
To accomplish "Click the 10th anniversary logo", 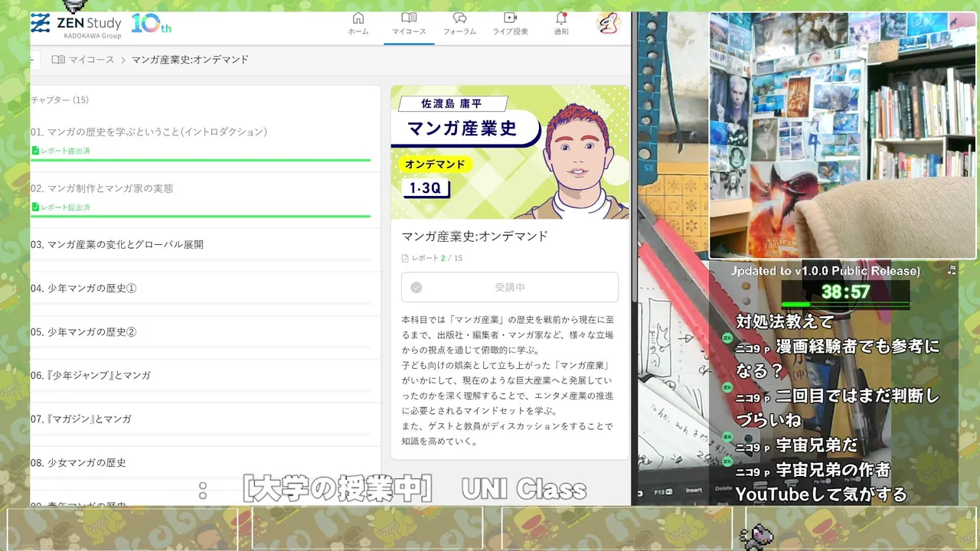I will (151, 24).
